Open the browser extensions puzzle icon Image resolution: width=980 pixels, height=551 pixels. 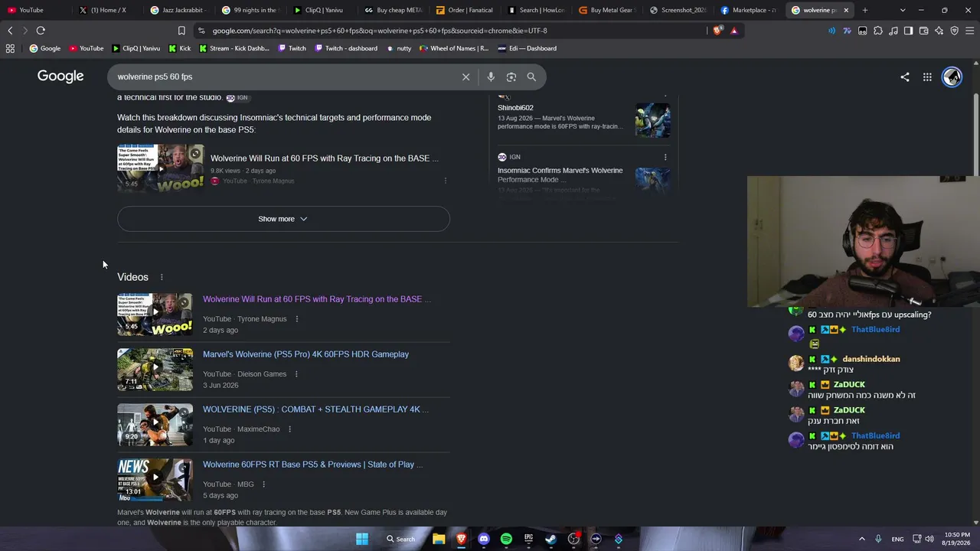[x=878, y=31]
